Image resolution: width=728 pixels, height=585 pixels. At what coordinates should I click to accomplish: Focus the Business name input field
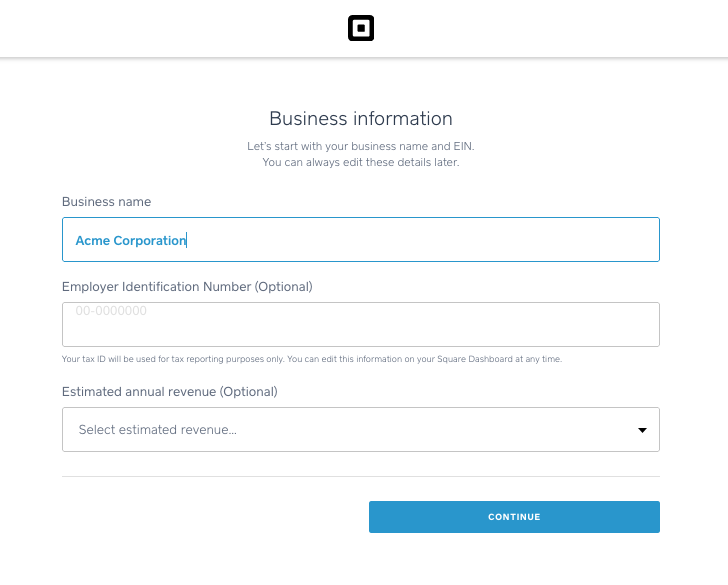coord(360,240)
